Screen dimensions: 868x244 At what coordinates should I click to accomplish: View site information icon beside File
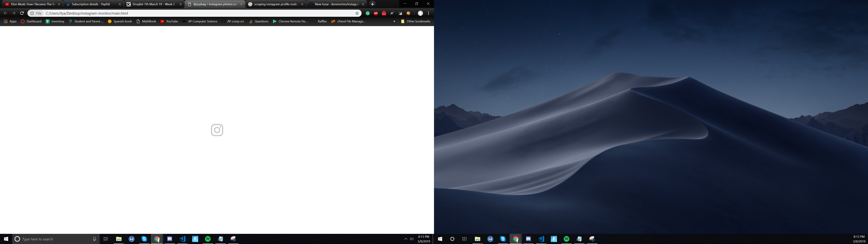(32, 13)
